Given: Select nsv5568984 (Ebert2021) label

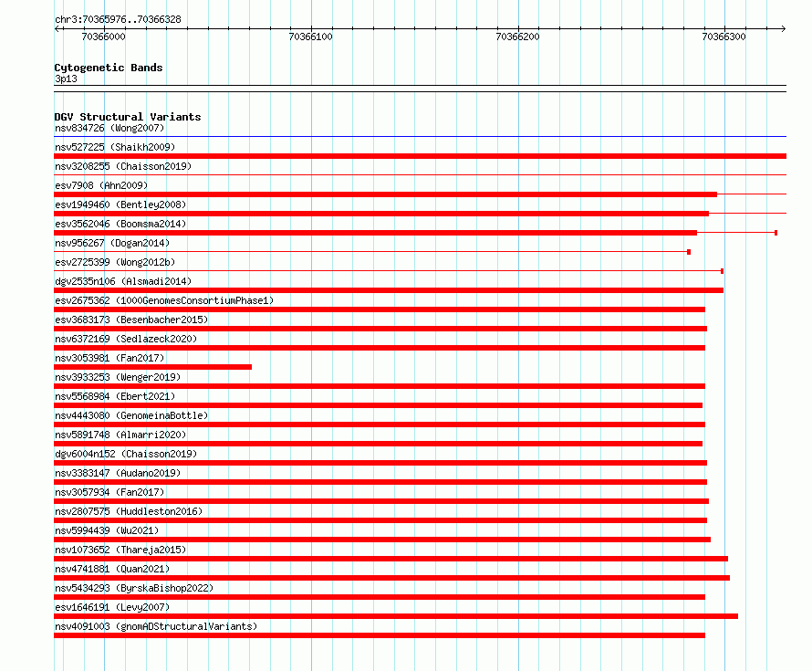Looking at the screenshot, I should pyautogui.click(x=115, y=396).
